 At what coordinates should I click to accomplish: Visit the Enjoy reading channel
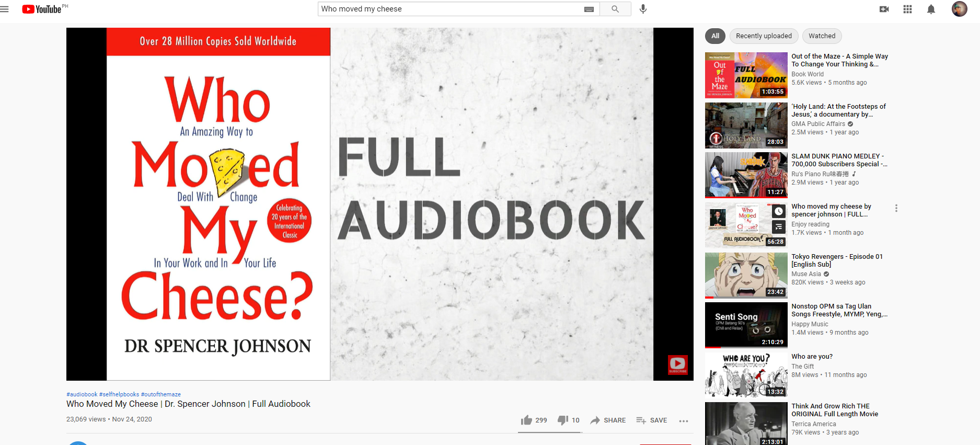810,224
